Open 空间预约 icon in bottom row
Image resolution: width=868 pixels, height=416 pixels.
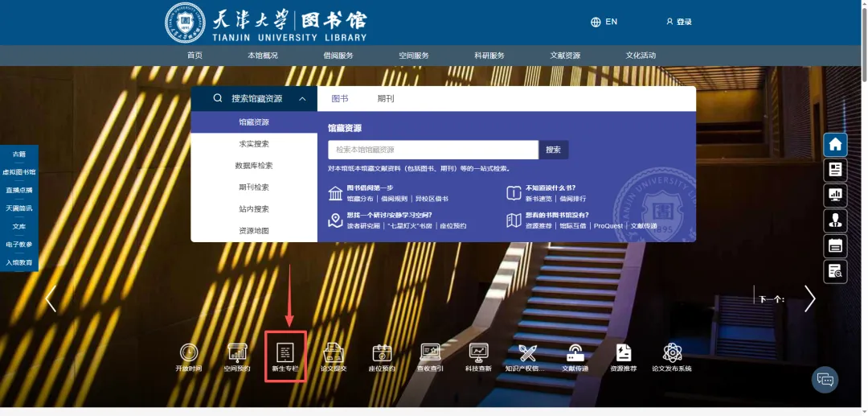(237, 353)
